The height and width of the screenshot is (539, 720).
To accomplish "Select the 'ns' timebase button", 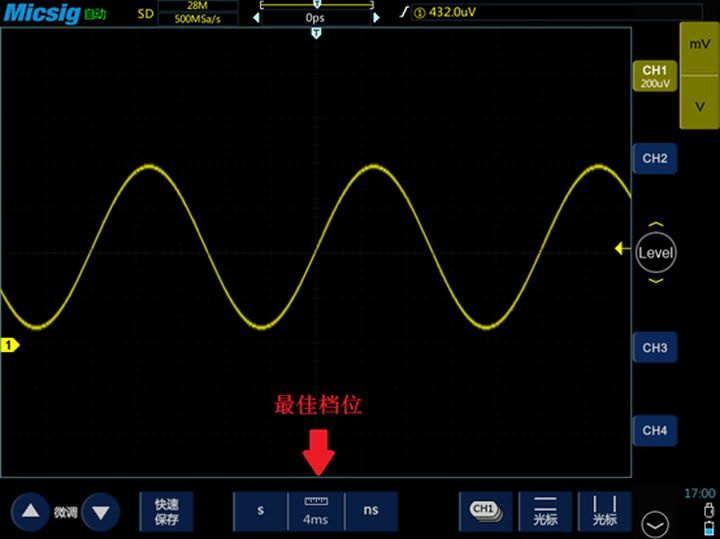I will coord(371,511).
